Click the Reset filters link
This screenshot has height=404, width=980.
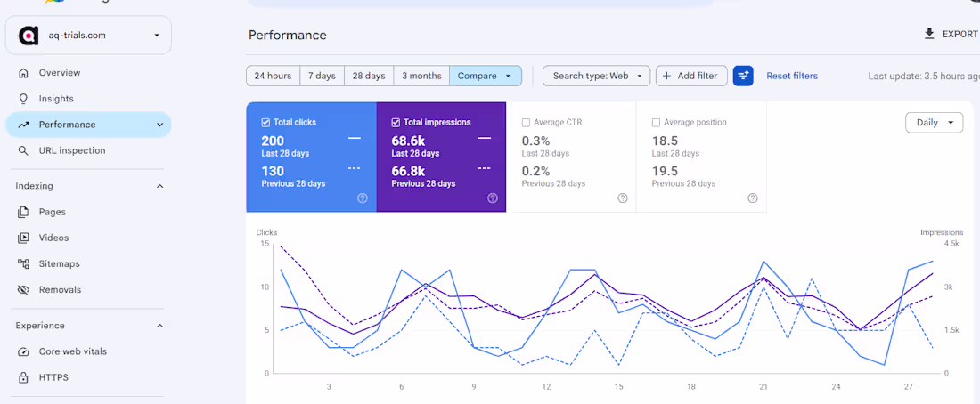(792, 76)
